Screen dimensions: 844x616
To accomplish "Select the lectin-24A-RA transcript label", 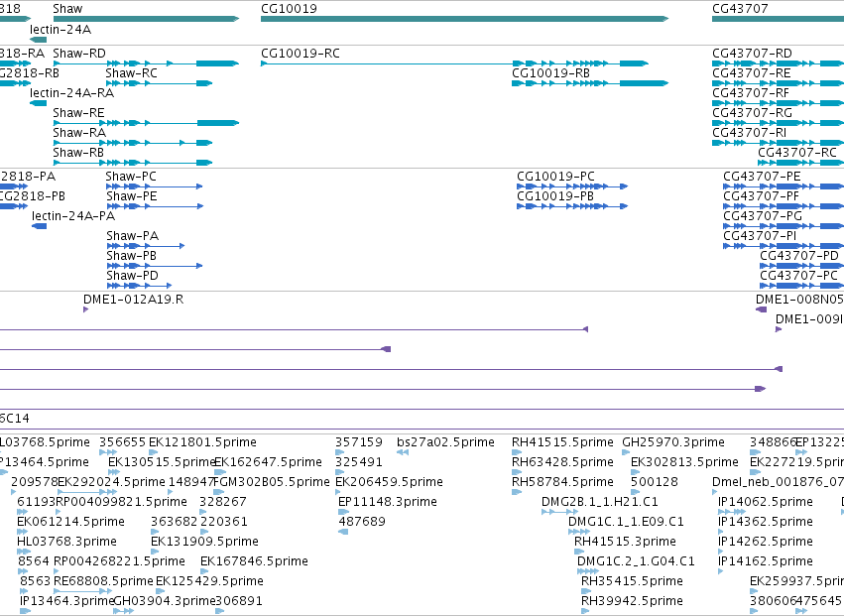I will point(71,93).
